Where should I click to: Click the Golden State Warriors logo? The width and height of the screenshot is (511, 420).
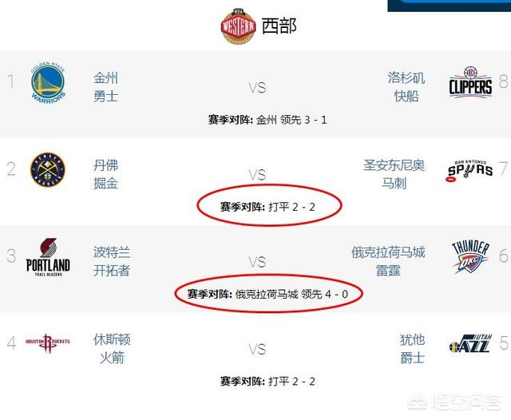[48, 83]
